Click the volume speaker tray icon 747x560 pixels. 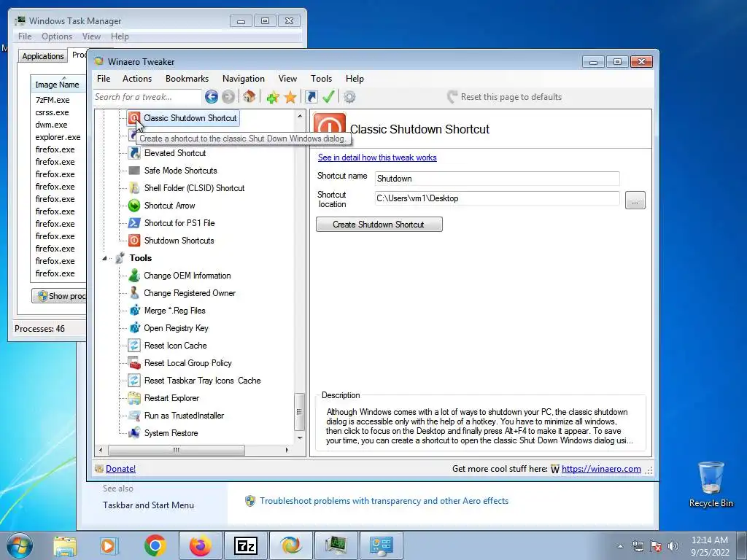673,545
